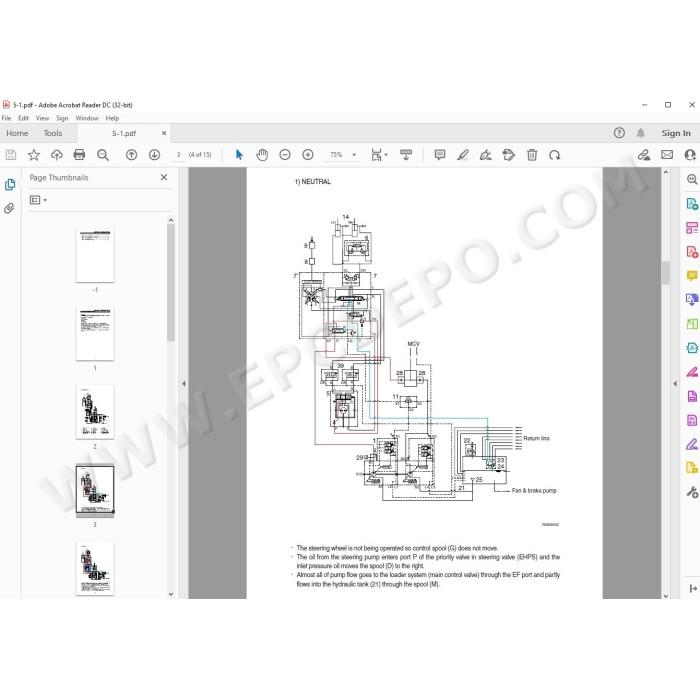700x700 pixels.
Task: Open thumbnail options dropdown
Action: [x=38, y=200]
